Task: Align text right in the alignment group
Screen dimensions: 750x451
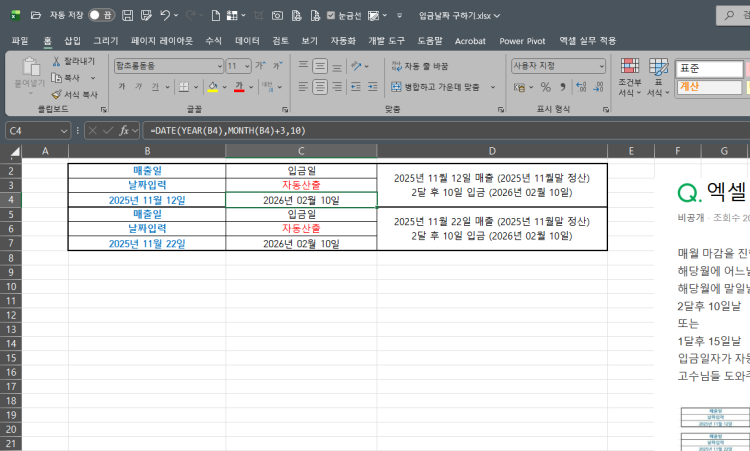Action: 337,87
